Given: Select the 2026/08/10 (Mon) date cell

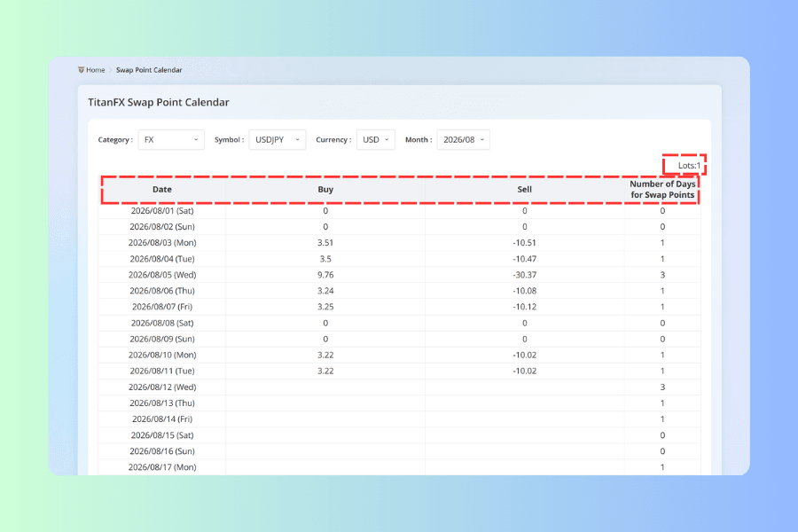Looking at the screenshot, I should (x=162, y=355).
